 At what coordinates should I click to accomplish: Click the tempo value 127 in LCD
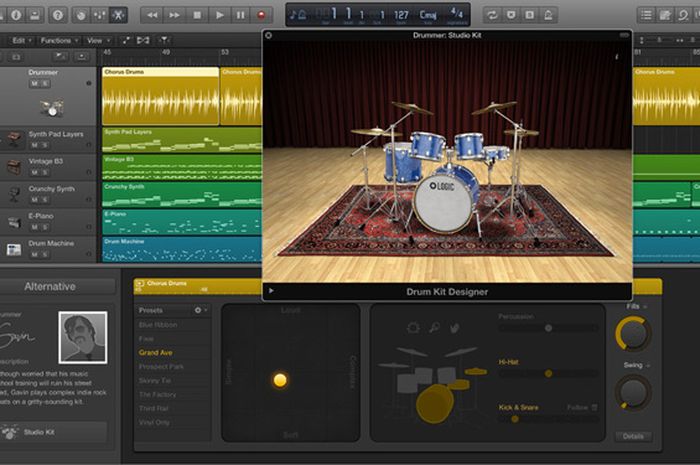click(x=401, y=15)
